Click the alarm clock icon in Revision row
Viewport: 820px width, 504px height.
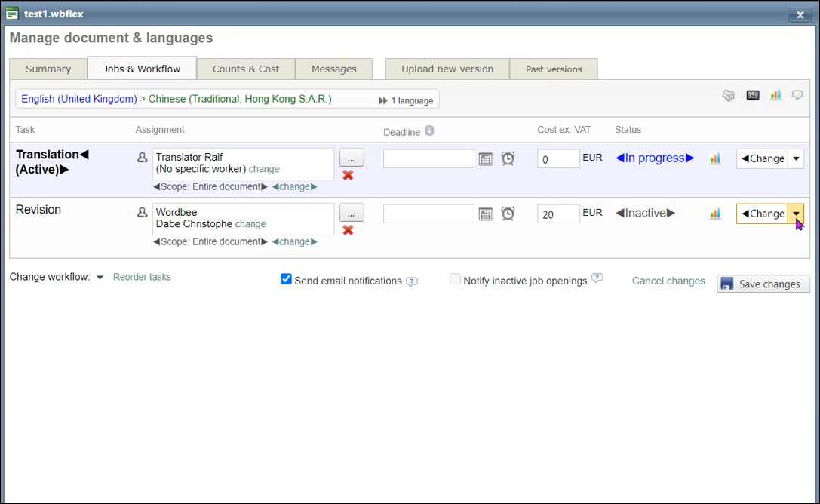click(x=508, y=214)
